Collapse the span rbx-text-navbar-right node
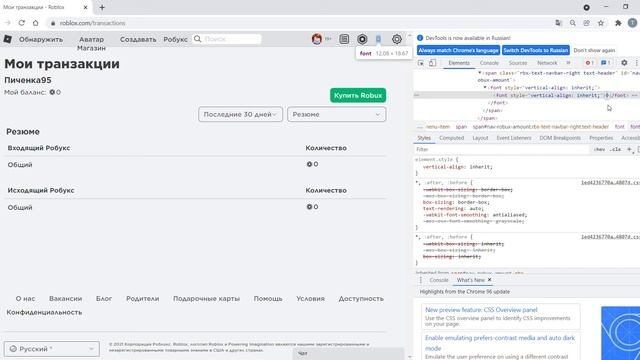640x360 pixels. coord(480,73)
